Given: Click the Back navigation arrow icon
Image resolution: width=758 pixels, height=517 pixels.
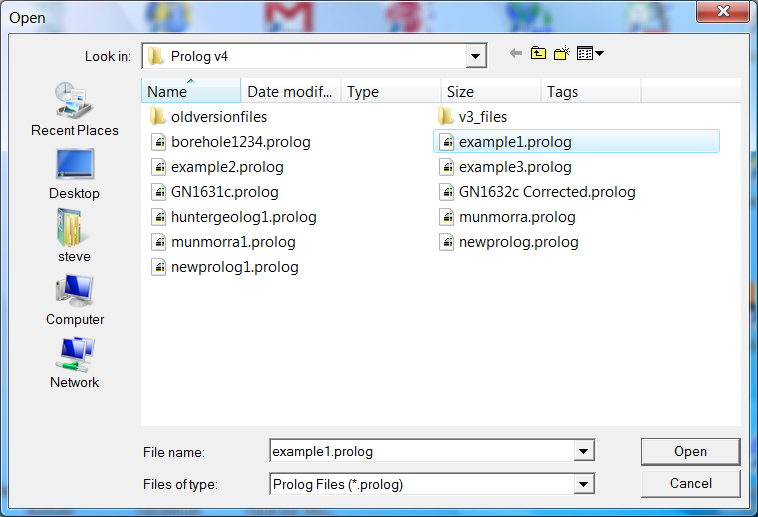Looking at the screenshot, I should [516, 54].
